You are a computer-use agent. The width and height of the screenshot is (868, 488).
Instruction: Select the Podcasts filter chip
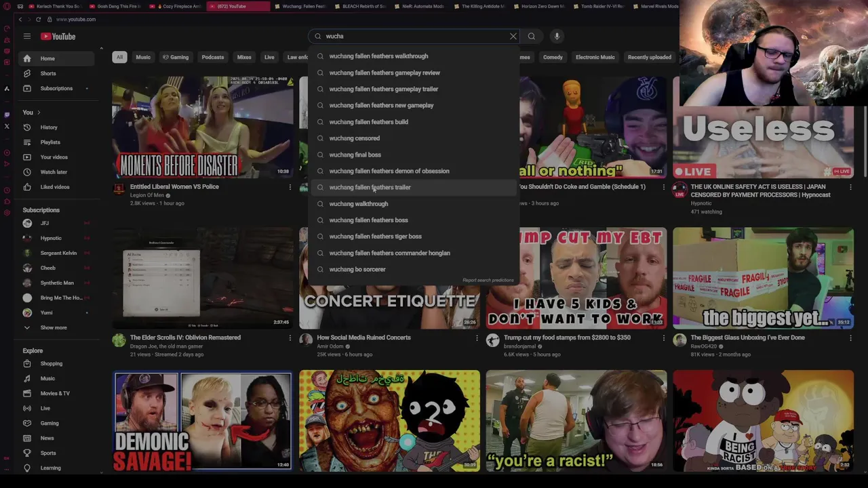pos(213,57)
